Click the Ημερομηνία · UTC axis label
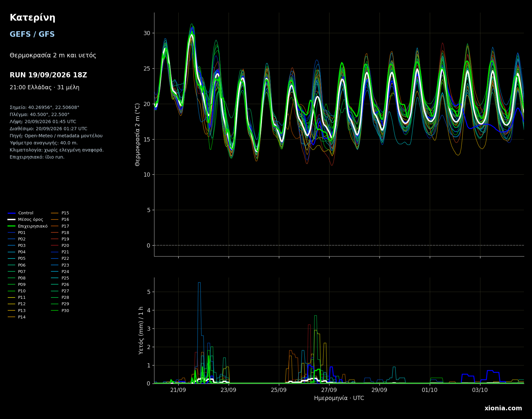 click(339, 398)
